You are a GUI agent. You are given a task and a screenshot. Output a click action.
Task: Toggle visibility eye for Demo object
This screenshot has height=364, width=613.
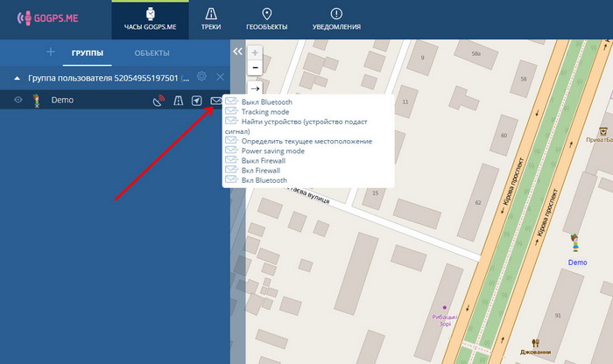(18, 101)
